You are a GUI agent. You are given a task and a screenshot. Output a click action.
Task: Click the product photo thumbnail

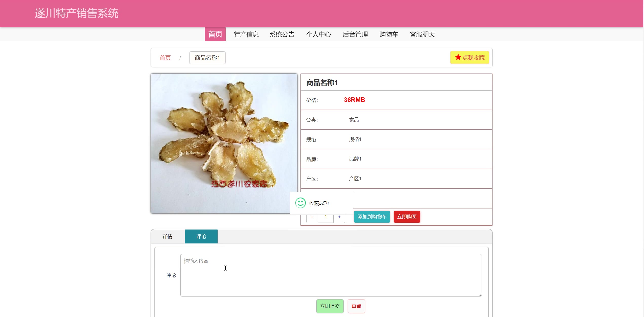[x=224, y=143]
